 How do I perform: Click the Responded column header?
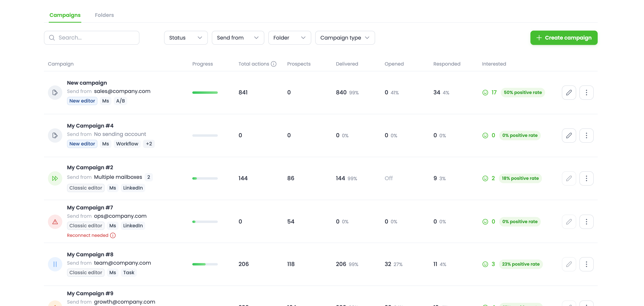[x=447, y=64]
